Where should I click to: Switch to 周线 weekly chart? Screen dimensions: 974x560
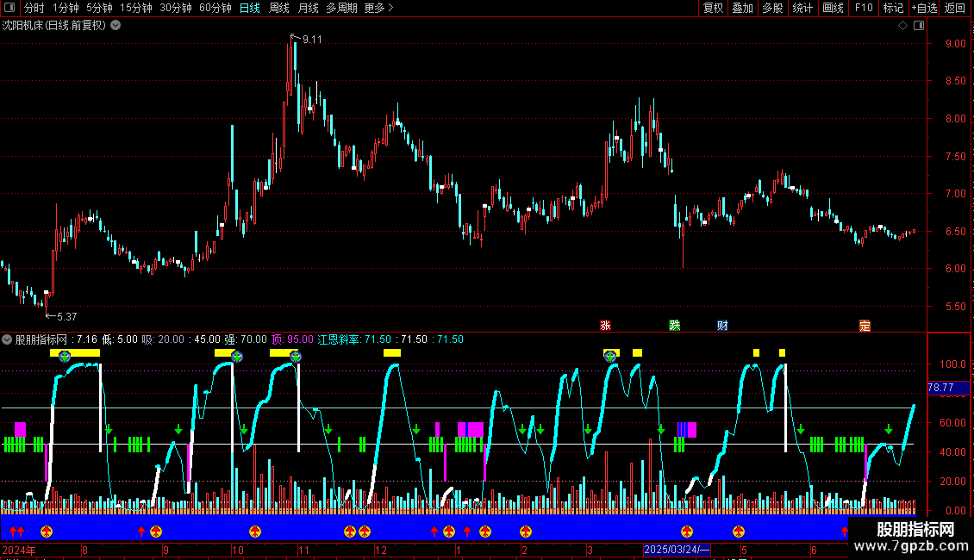pos(279,8)
